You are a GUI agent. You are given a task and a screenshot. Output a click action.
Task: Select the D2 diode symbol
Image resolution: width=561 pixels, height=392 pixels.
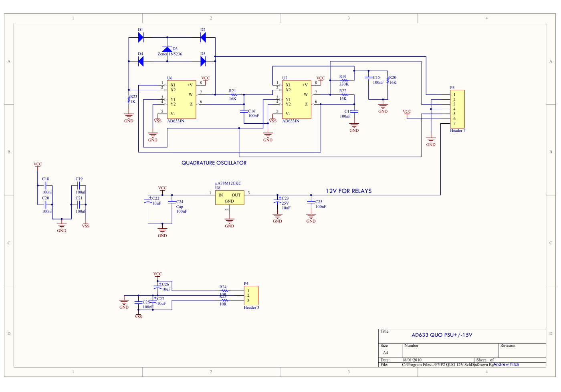pyautogui.click(x=203, y=37)
